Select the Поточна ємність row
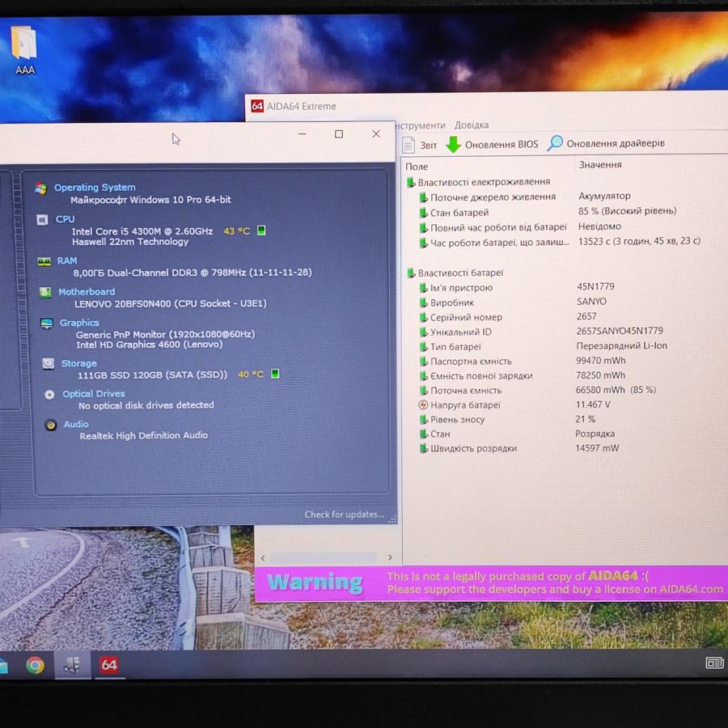 [537, 391]
